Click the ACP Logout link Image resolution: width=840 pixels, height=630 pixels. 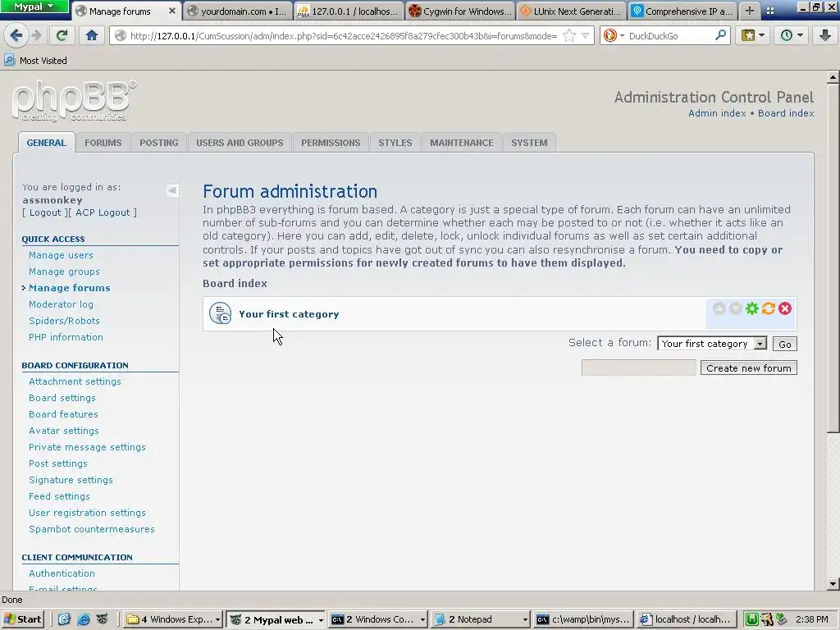[x=103, y=212]
